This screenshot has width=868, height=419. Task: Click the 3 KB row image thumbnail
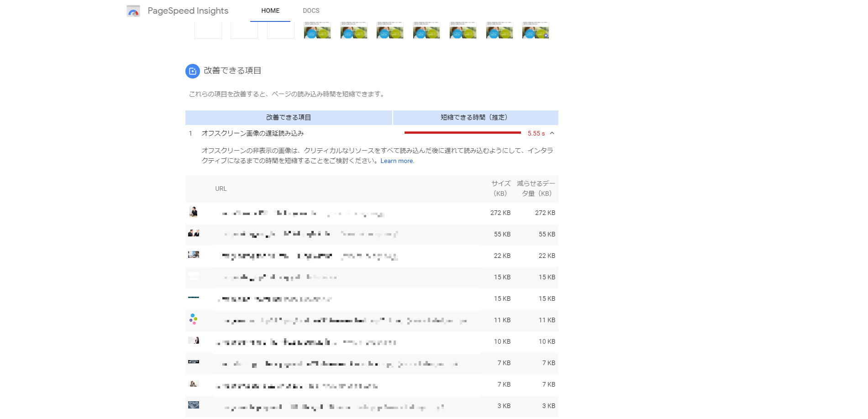coord(194,405)
